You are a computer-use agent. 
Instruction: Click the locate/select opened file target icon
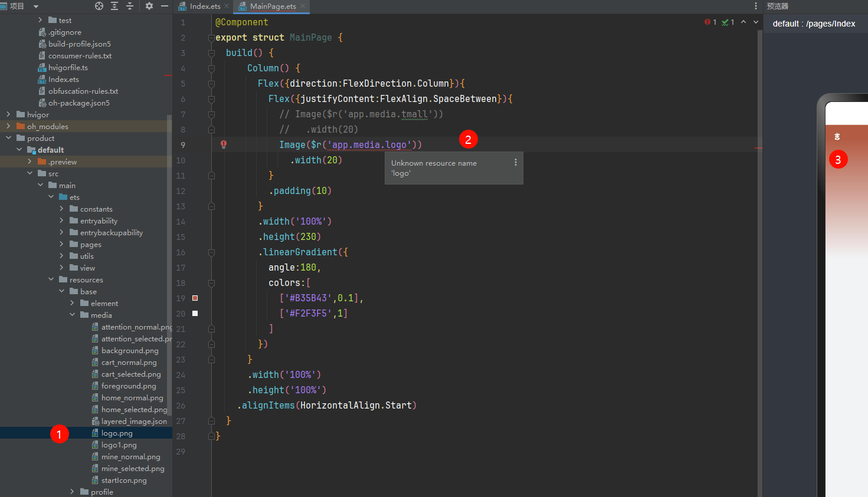[x=99, y=6]
